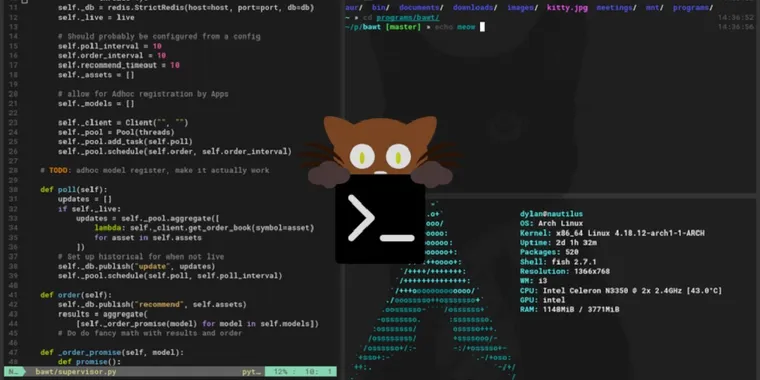Viewport: 760px width, 380px height.
Task: Click the 'dylan@nautilus' neofetch header
Action: [551, 214]
